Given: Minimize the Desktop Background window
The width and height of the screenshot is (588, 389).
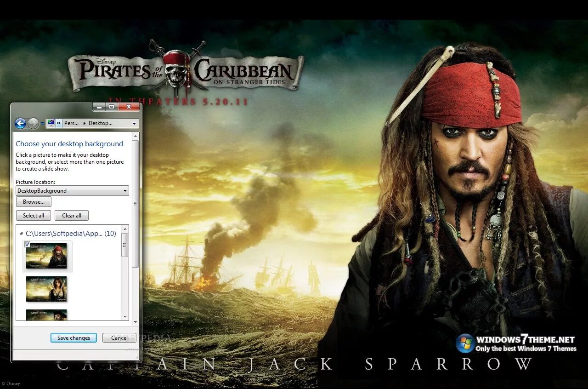Looking at the screenshot, I should (x=98, y=107).
